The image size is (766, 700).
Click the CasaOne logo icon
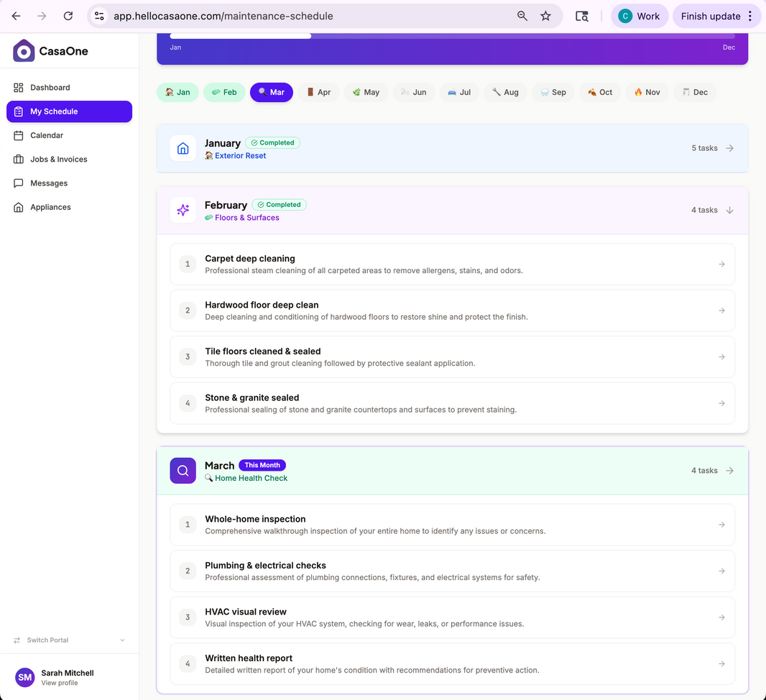point(24,51)
